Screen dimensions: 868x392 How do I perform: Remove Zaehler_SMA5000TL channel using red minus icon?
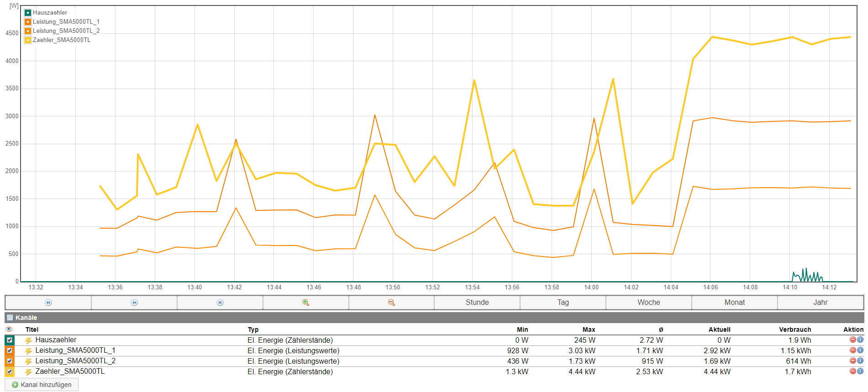coord(852,371)
